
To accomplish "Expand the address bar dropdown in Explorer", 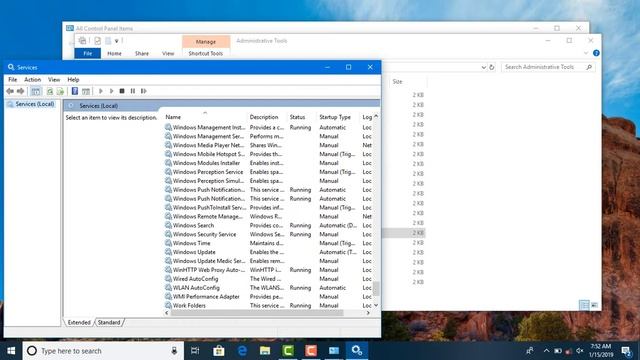I will tap(484, 67).
